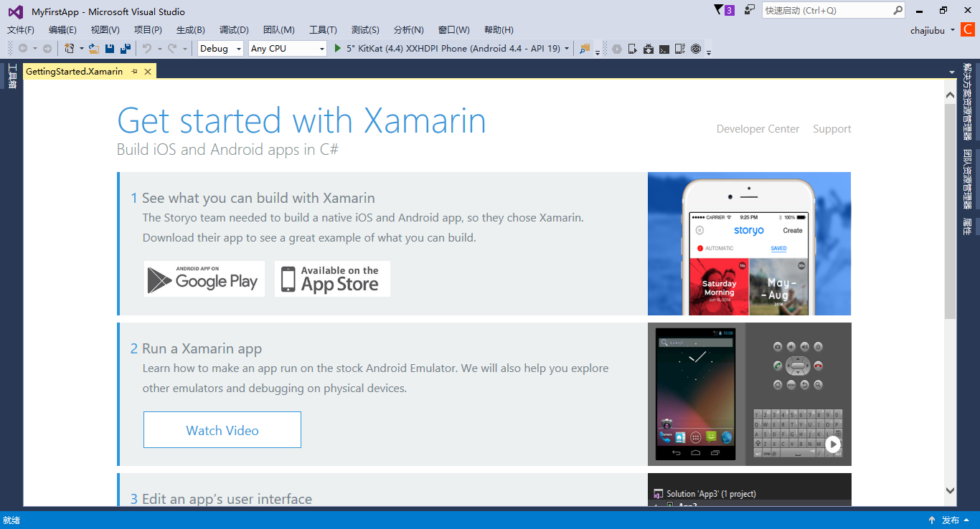Click the save file icon
Screen dimensions: 980x529
pos(110,49)
